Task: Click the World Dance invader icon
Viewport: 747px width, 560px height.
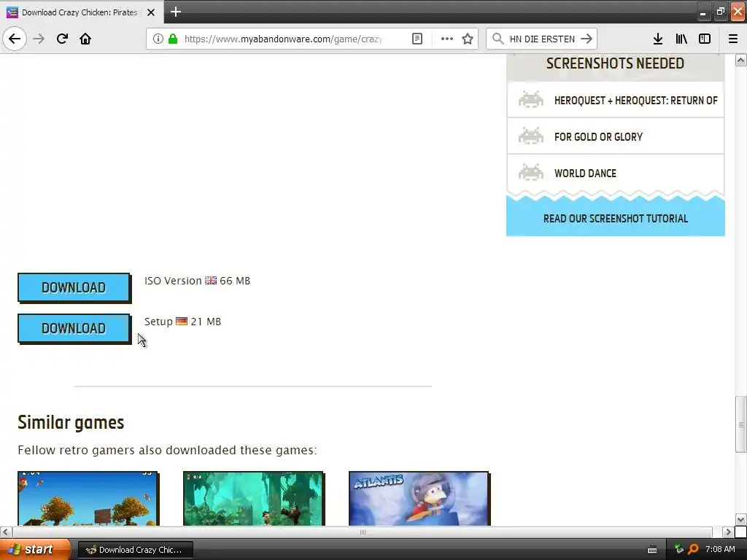Action: pos(531,172)
